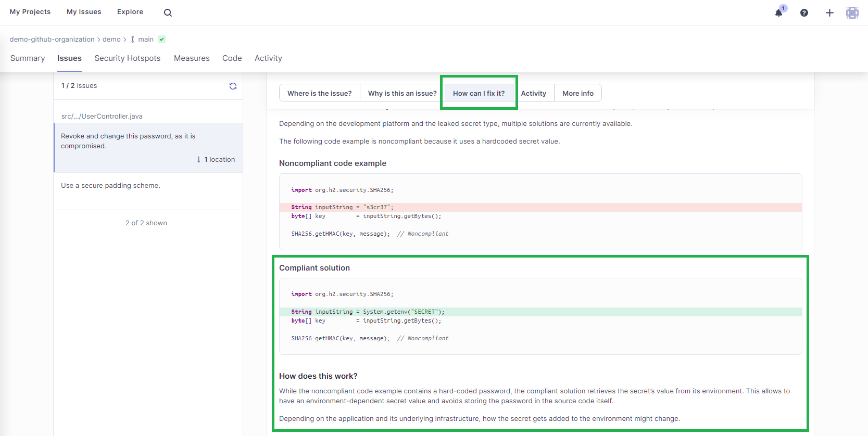The width and height of the screenshot is (868, 436).
Task: Select 'Use a secure padding scheme' issue
Action: point(110,186)
